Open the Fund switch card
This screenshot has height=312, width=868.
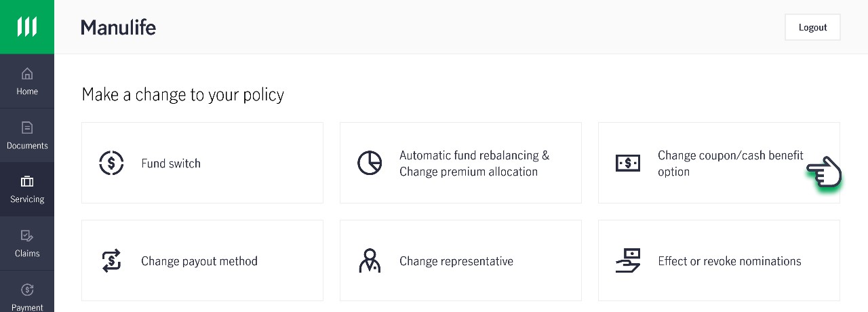coord(202,163)
